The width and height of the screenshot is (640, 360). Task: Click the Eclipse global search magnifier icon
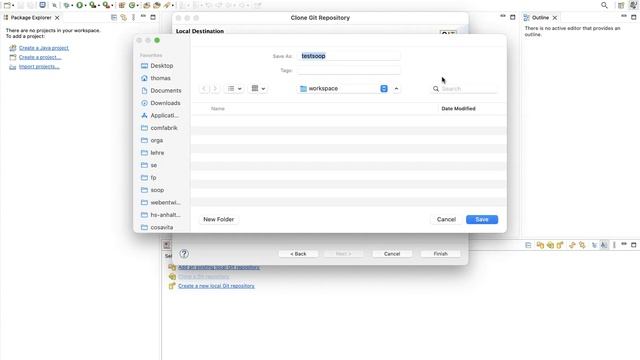click(x=604, y=5)
